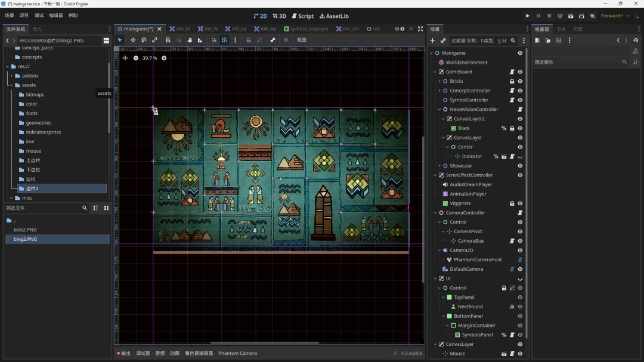Open the Phantom Camera bottom panel
The width and height of the screenshot is (644, 362).
[x=237, y=353]
